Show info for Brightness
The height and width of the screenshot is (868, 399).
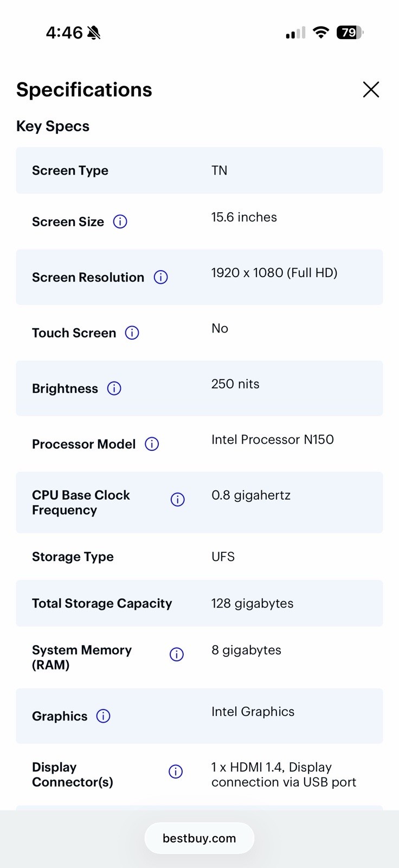click(114, 388)
